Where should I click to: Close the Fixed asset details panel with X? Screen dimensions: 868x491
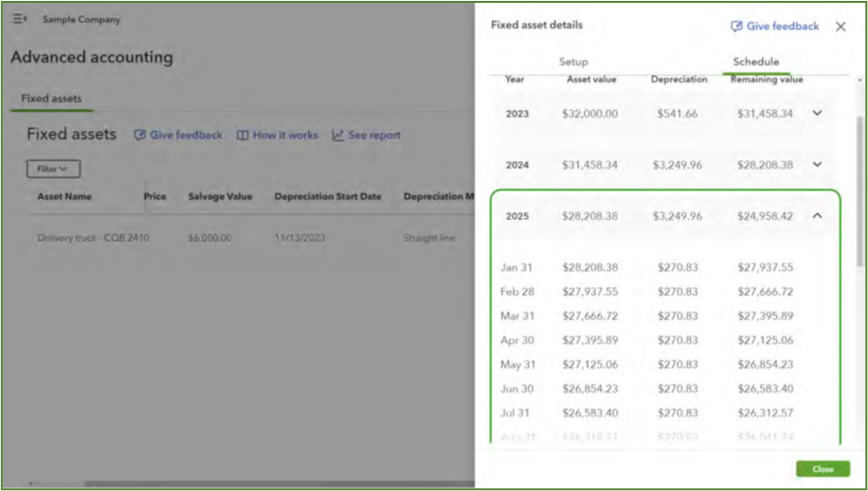841,27
